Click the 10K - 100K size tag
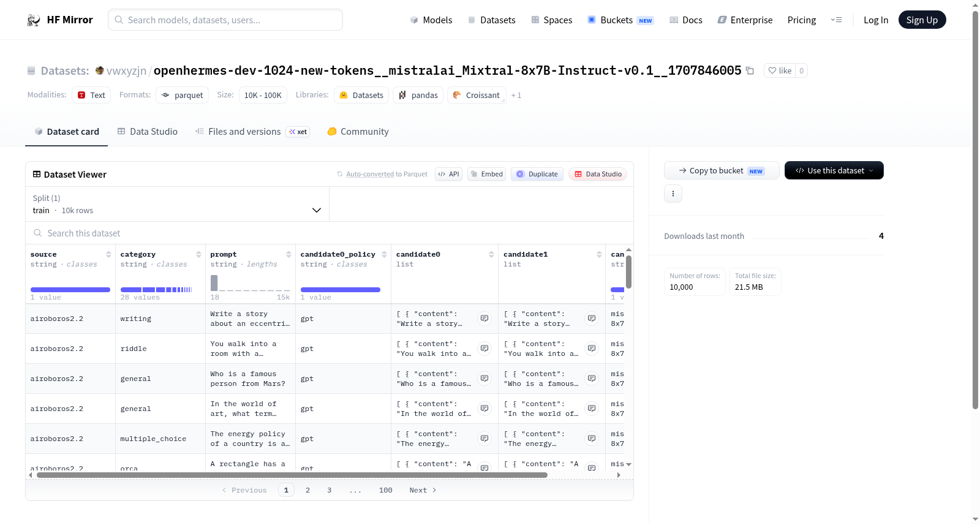The image size is (980, 525). click(263, 95)
